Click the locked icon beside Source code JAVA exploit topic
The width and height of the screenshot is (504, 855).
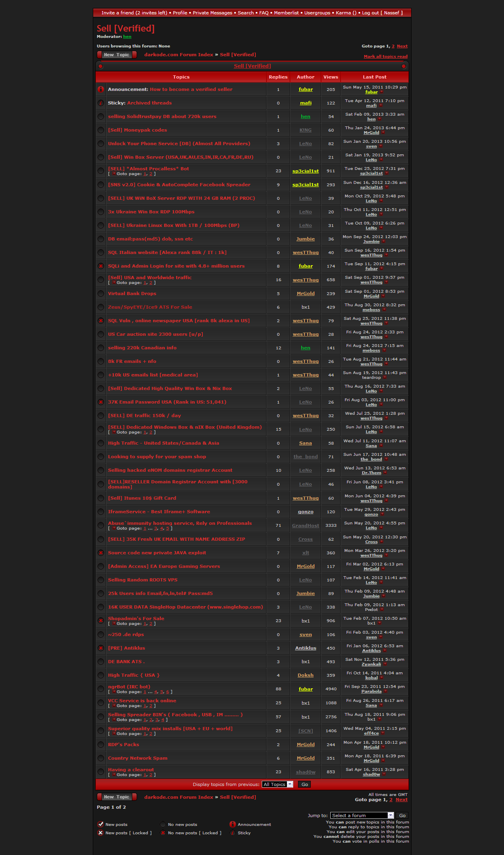[101, 553]
